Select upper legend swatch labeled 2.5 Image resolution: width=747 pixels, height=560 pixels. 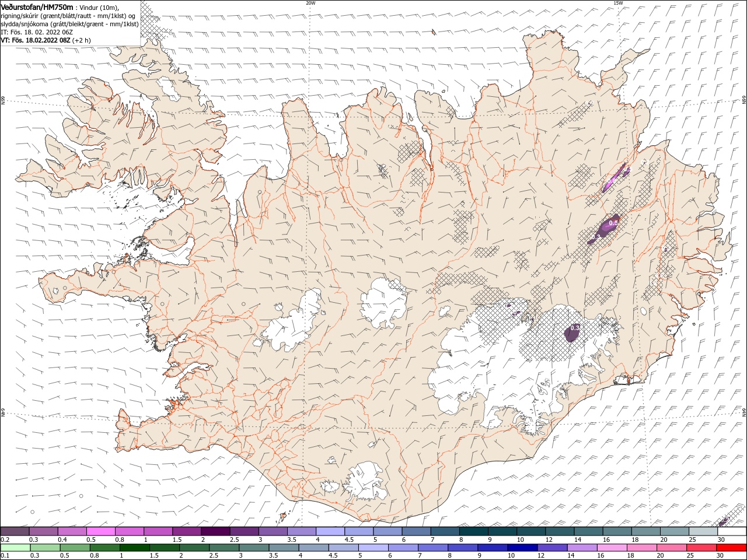point(244,531)
